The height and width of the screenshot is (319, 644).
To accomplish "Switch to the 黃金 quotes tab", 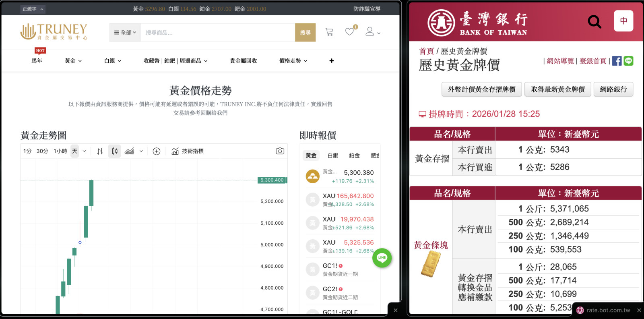I will 311,155.
